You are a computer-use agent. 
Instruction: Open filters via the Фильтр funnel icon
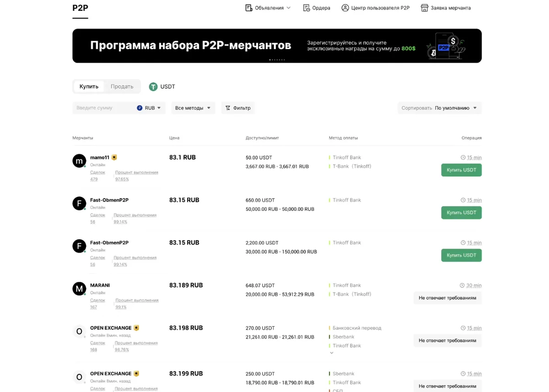pyautogui.click(x=227, y=107)
